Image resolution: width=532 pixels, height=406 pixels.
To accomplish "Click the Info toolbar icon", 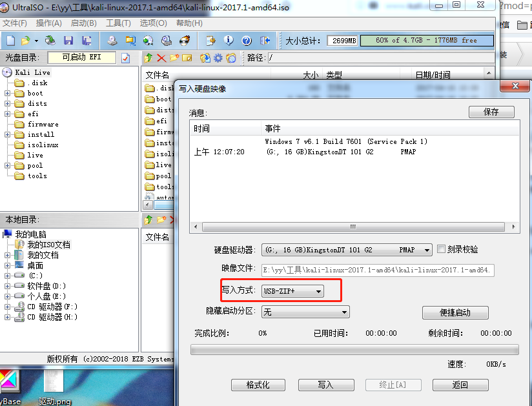I will tap(229, 41).
